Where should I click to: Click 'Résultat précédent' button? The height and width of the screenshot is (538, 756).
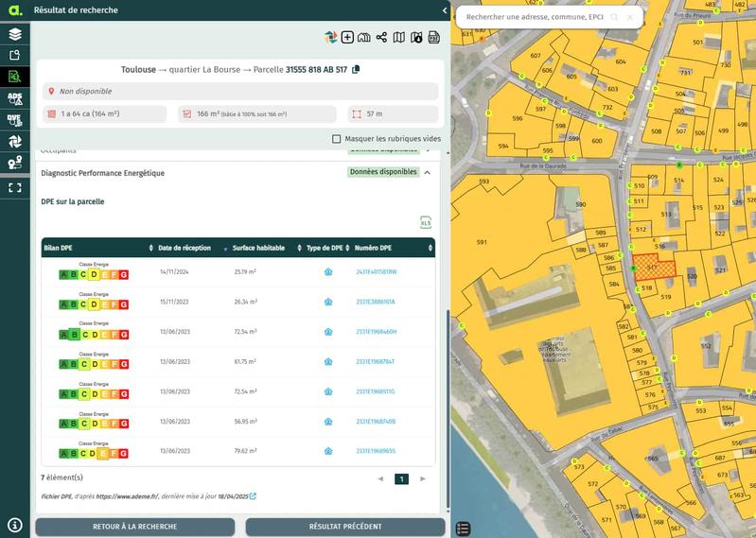(345, 527)
